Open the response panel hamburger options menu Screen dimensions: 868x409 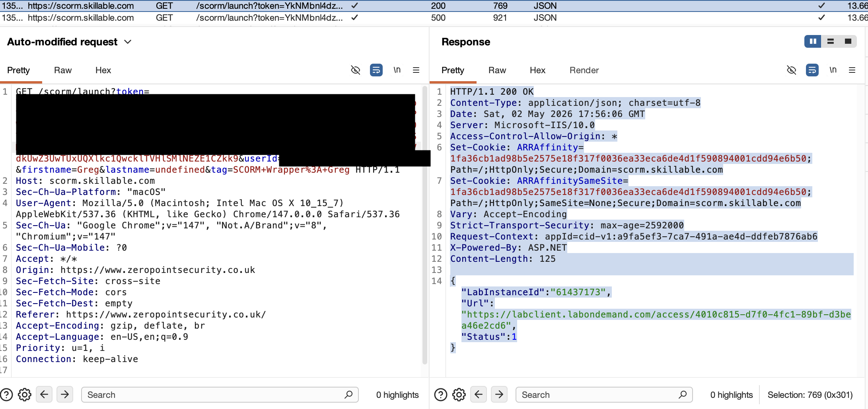[x=852, y=70]
